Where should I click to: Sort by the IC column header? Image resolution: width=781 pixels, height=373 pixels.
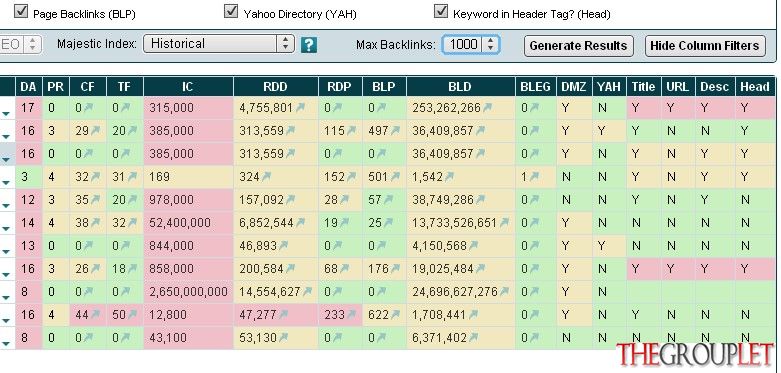coord(188,87)
